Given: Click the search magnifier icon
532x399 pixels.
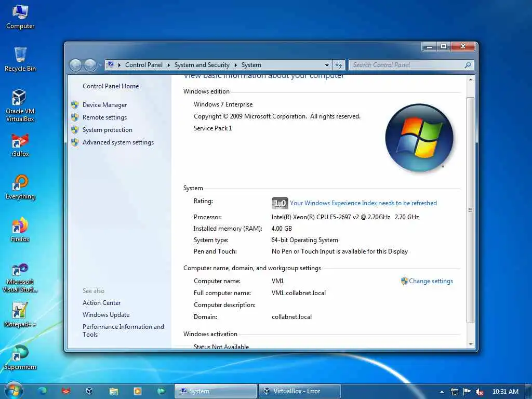Looking at the screenshot, I should pyautogui.click(x=468, y=65).
